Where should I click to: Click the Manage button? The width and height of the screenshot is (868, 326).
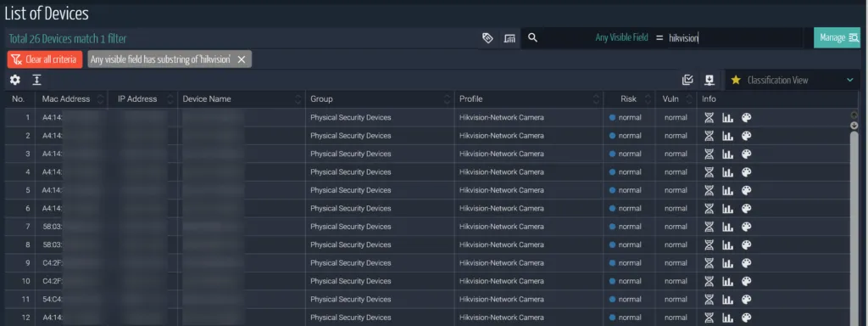coord(837,37)
